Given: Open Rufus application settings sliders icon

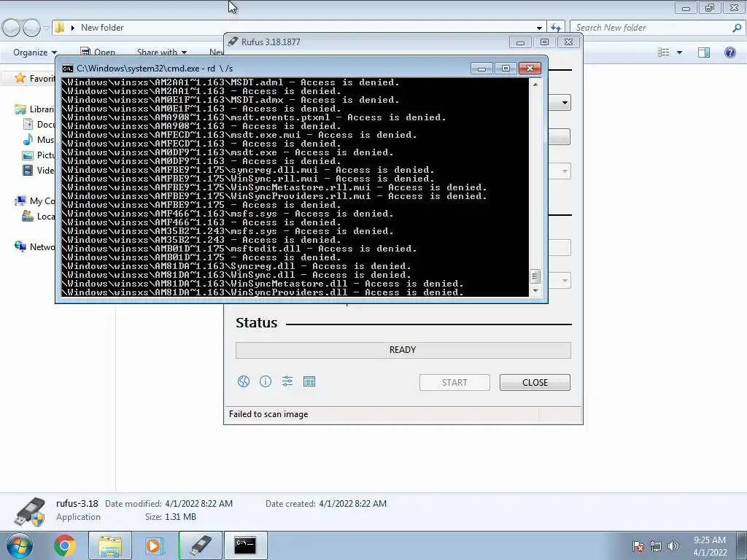Looking at the screenshot, I should coord(287,381).
